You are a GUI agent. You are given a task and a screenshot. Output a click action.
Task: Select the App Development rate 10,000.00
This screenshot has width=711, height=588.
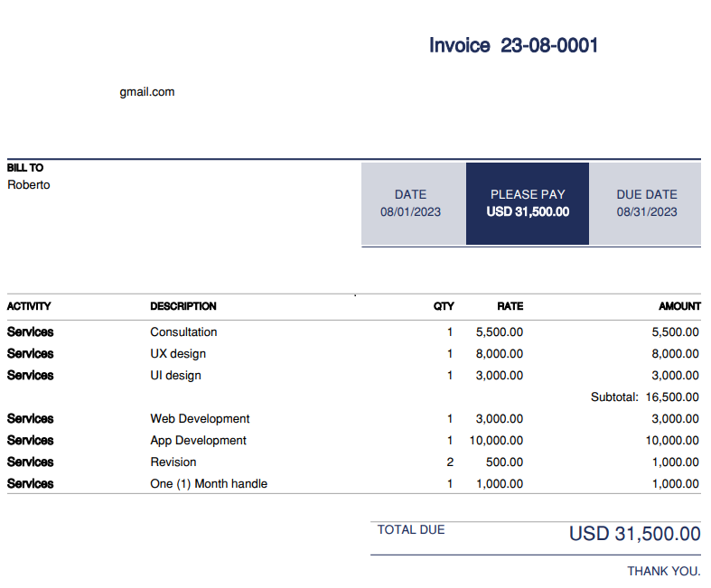pos(496,441)
